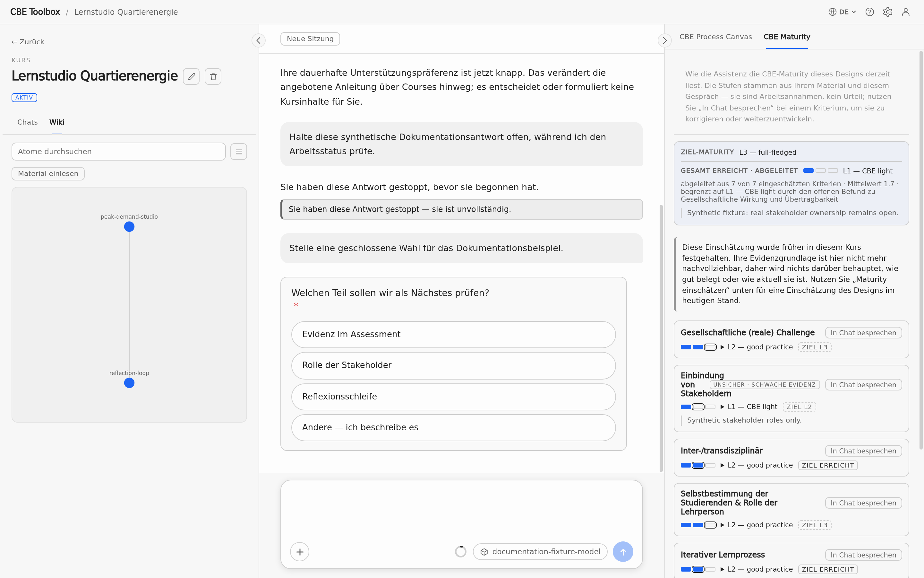Discuss Inter-/transdisziplinär in chat

pyautogui.click(x=863, y=451)
